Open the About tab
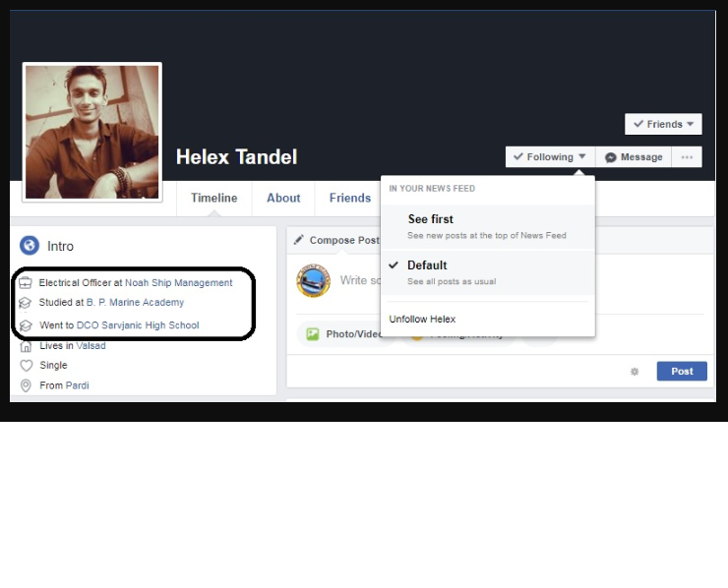 [x=283, y=199]
